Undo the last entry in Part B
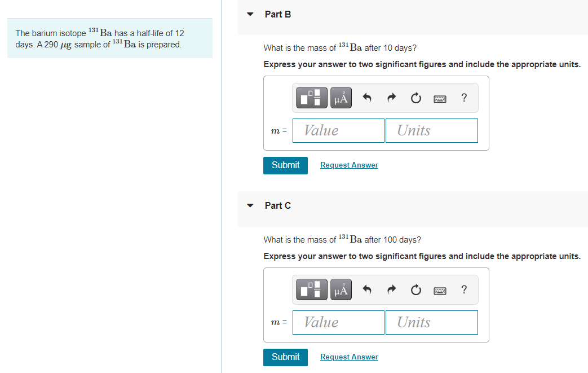This screenshot has height=373, width=588. pyautogui.click(x=366, y=97)
